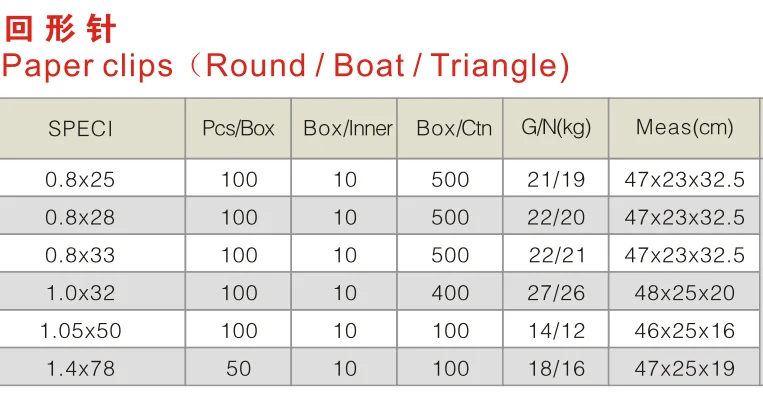The height and width of the screenshot is (404, 763).
Task: Click the 48x25x20 measurement cell
Action: 685,293
